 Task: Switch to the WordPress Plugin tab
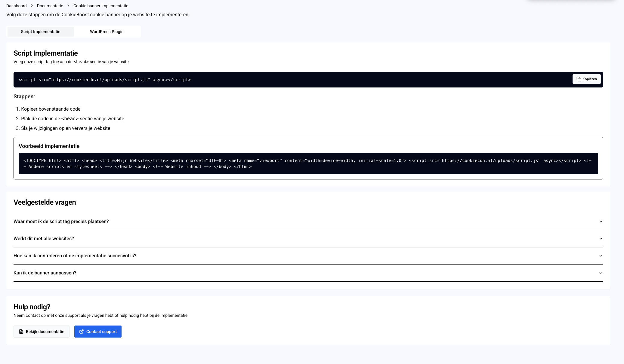coord(107,32)
